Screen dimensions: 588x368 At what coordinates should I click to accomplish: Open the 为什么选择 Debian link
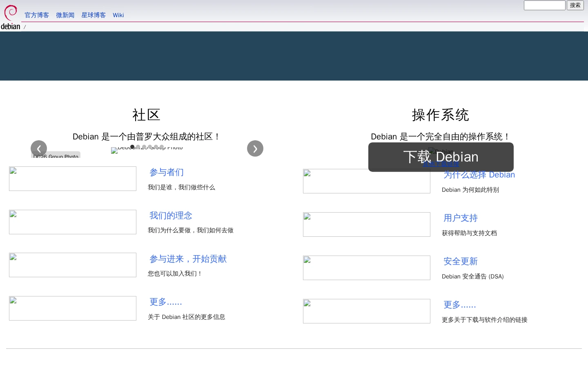click(x=479, y=175)
